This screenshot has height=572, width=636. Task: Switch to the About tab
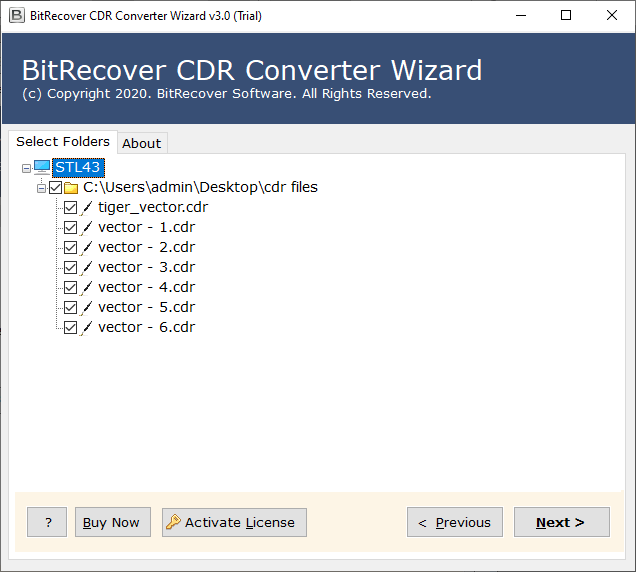point(141,143)
